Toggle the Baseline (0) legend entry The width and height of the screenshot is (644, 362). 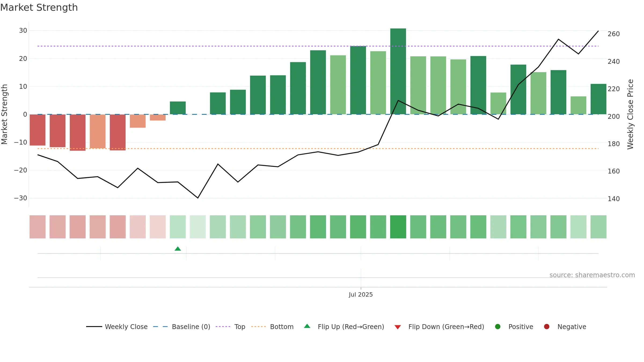click(182, 327)
